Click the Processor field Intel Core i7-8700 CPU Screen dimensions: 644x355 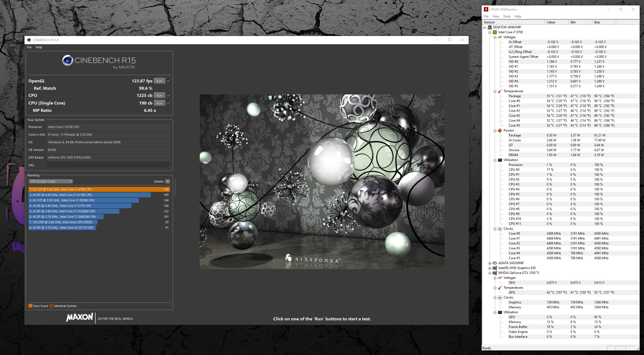point(108,127)
